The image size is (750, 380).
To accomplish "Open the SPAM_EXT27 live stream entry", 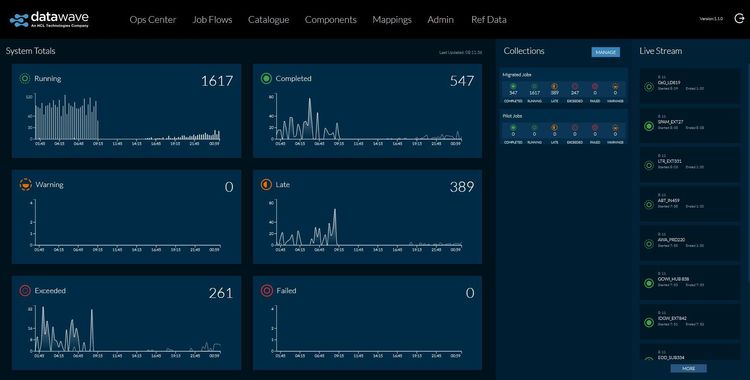I will pos(690,125).
